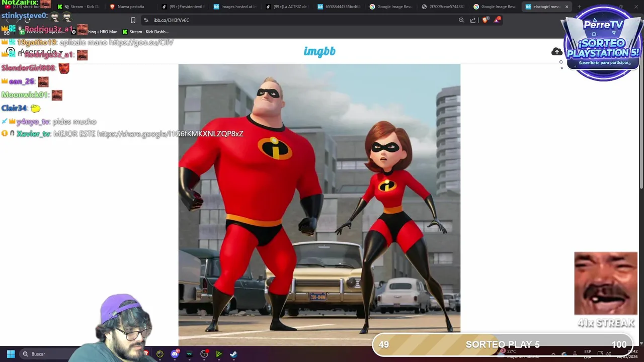
Task: Open the green play-arrow taskbar app
Action: coord(219,354)
